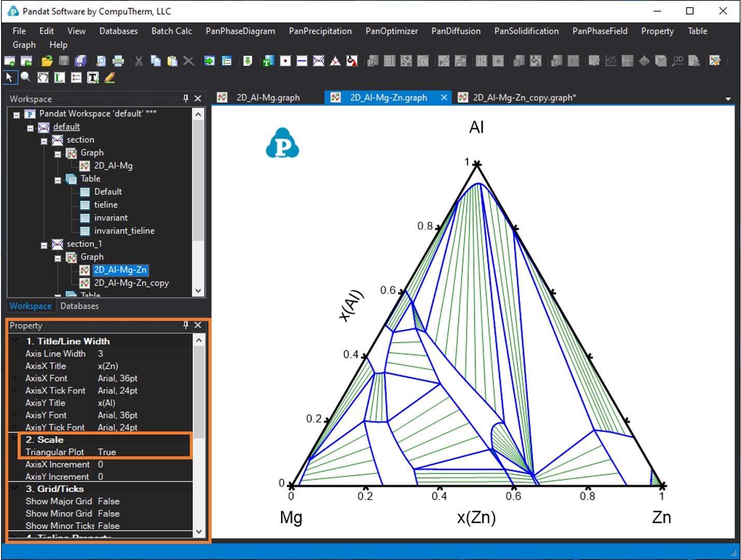Switch to the Databases panel tab
Screen dimensions: 741x560
click(79, 306)
